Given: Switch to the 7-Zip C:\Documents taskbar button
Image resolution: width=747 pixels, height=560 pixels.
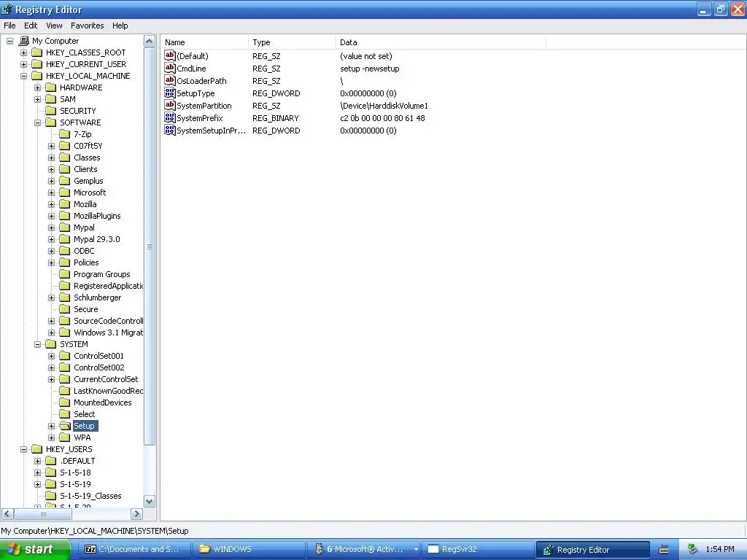Looking at the screenshot, I should click(134, 549).
